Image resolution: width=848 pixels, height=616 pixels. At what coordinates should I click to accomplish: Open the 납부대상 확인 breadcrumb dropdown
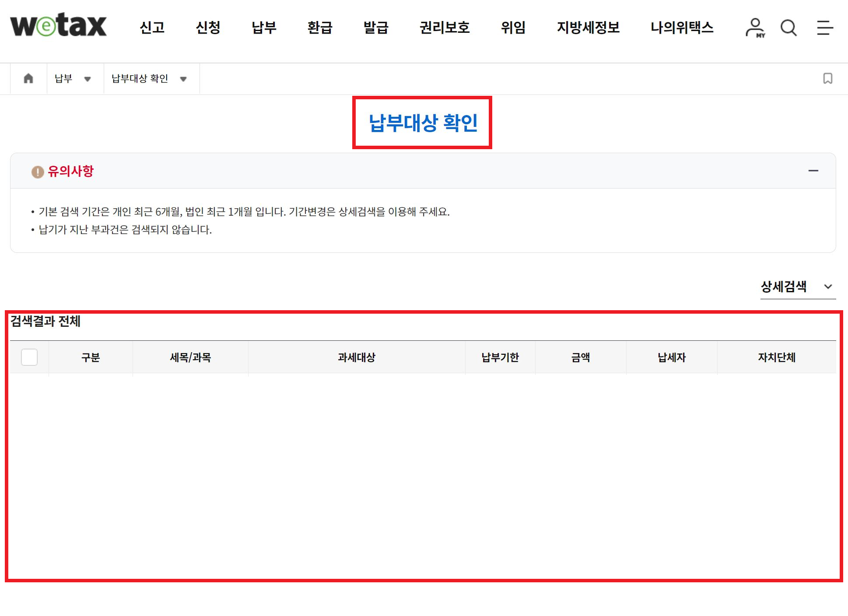[x=149, y=79]
